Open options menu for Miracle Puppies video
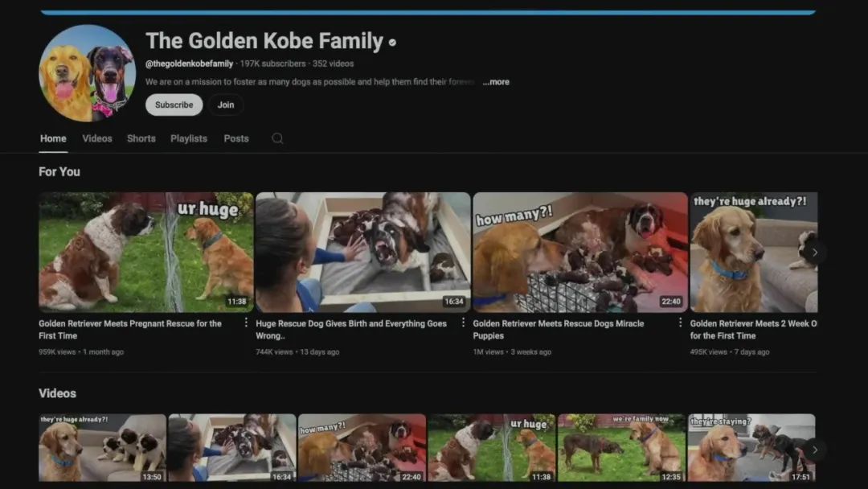868x489 pixels. tap(680, 323)
